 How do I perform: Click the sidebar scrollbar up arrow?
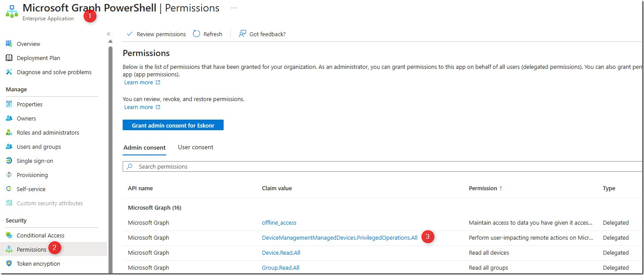tap(110, 41)
